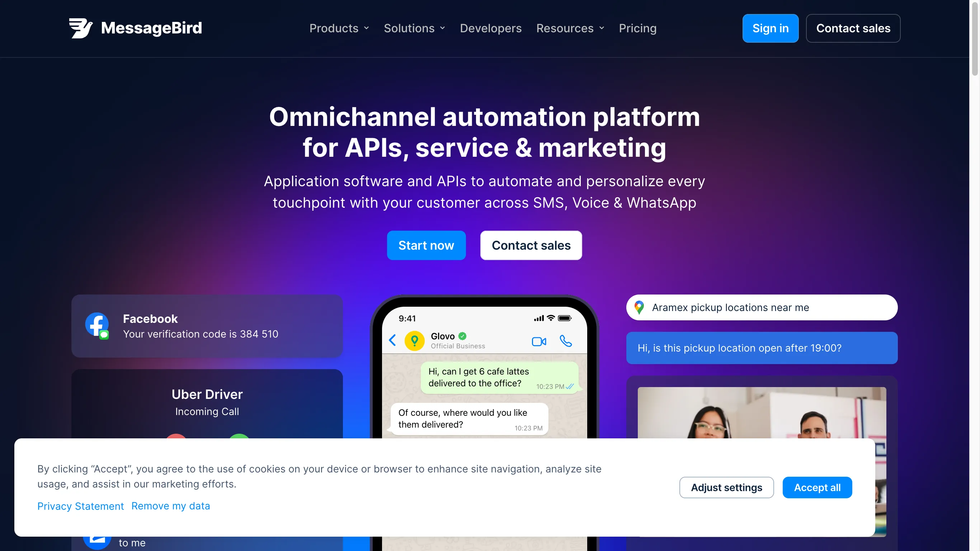
Task: Click the Facebook icon in the notification card
Action: click(96, 326)
